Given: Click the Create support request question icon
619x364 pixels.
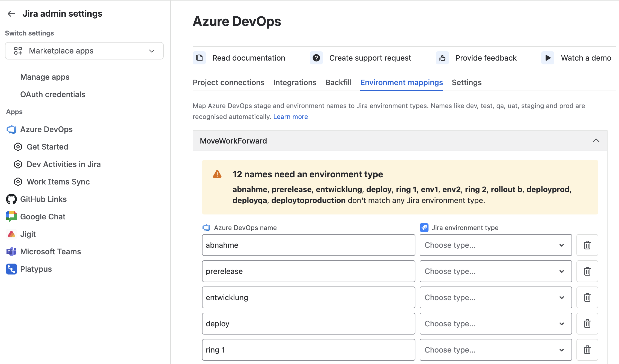Looking at the screenshot, I should click(316, 58).
